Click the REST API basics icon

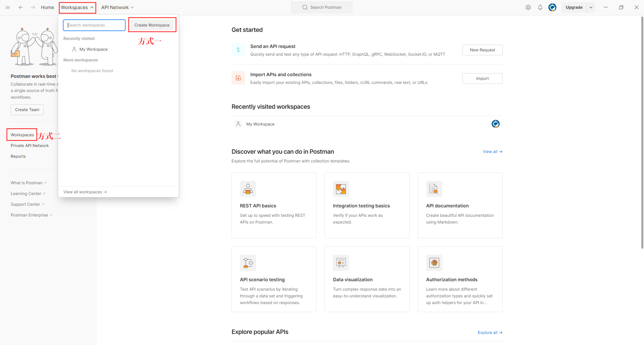tap(248, 189)
